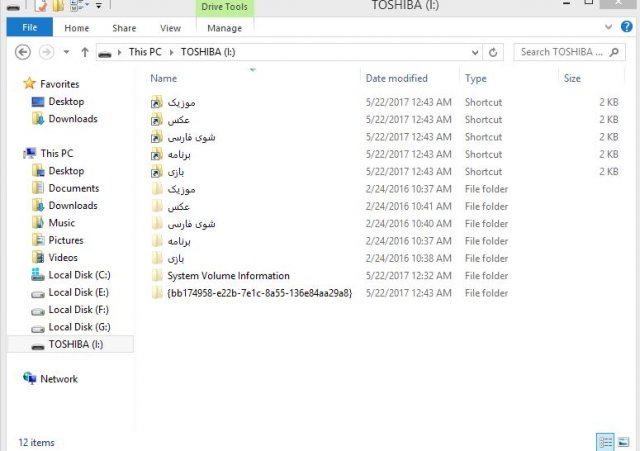Select the شوی فارسی shortcut icon
Viewport: 640px width, 451px height.
pyautogui.click(x=157, y=137)
